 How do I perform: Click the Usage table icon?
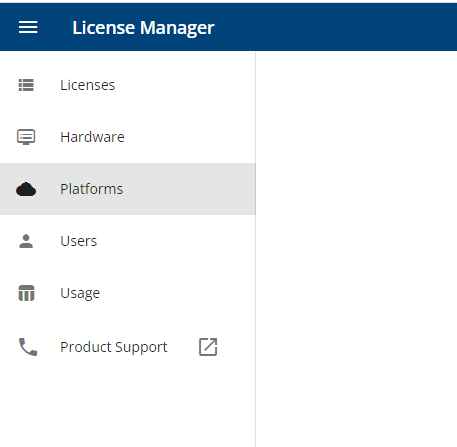point(26,293)
